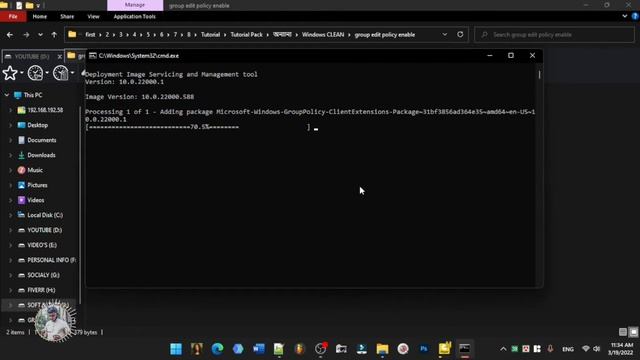Viewport: 640px width, 360px height.
Task: Expand FIVERR (H:) tree node
Action: click(11, 290)
